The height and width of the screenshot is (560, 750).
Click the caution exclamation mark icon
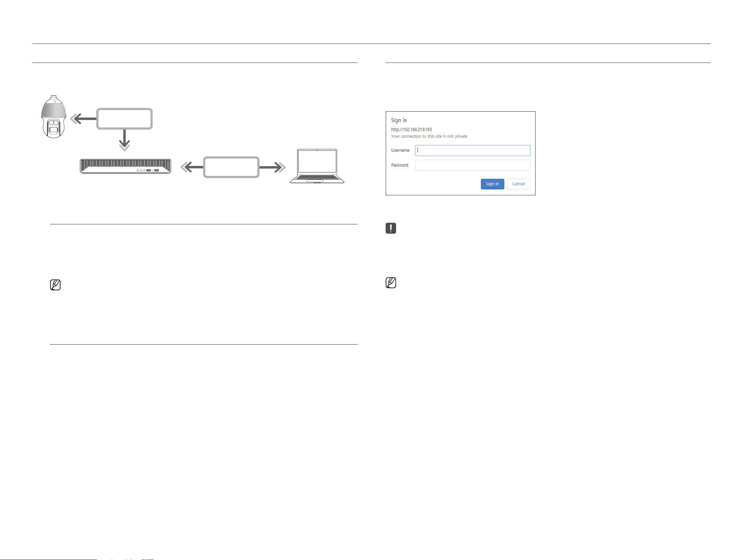click(391, 228)
